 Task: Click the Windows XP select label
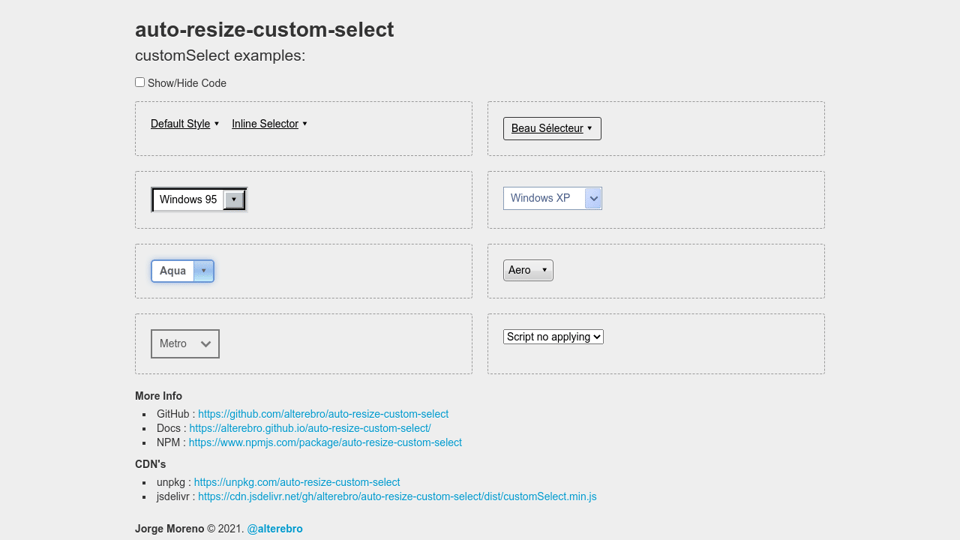540,198
